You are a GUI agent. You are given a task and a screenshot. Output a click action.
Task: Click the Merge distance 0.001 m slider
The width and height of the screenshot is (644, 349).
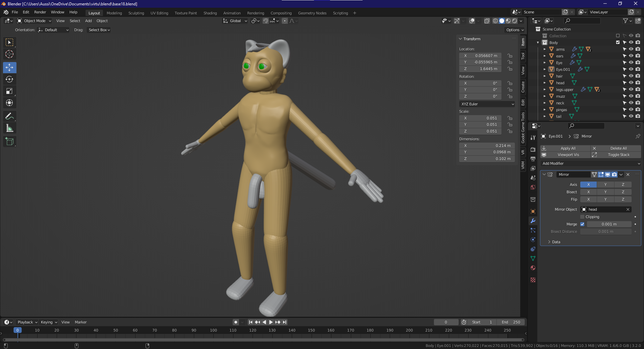click(609, 224)
